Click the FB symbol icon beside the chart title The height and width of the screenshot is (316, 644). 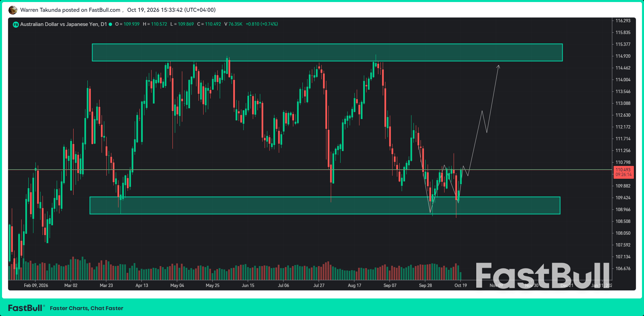(16, 24)
